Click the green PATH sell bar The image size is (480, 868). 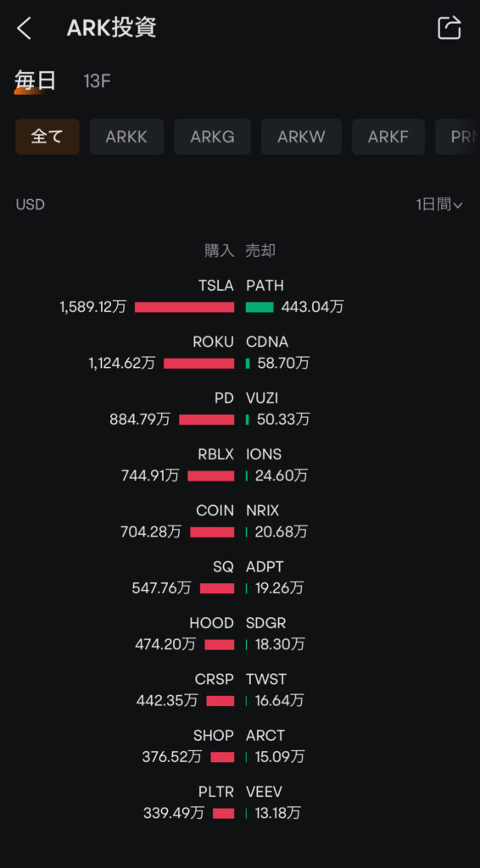[x=260, y=307]
